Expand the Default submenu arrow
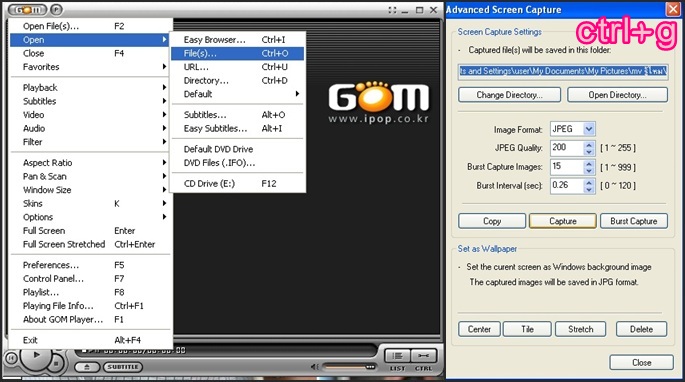 tap(297, 94)
